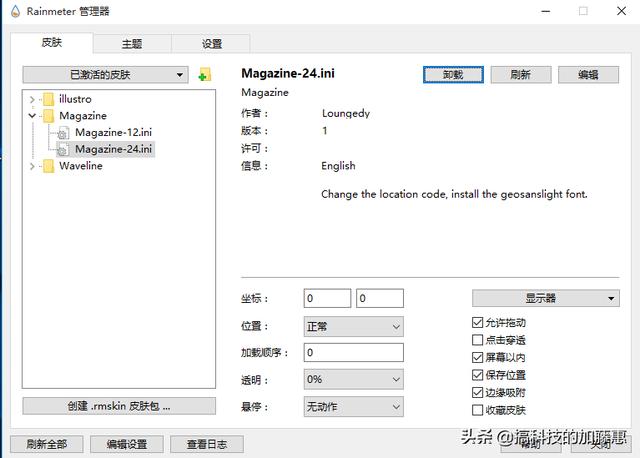Click the 卸载 button
This screenshot has width=640, height=458.
pos(453,75)
